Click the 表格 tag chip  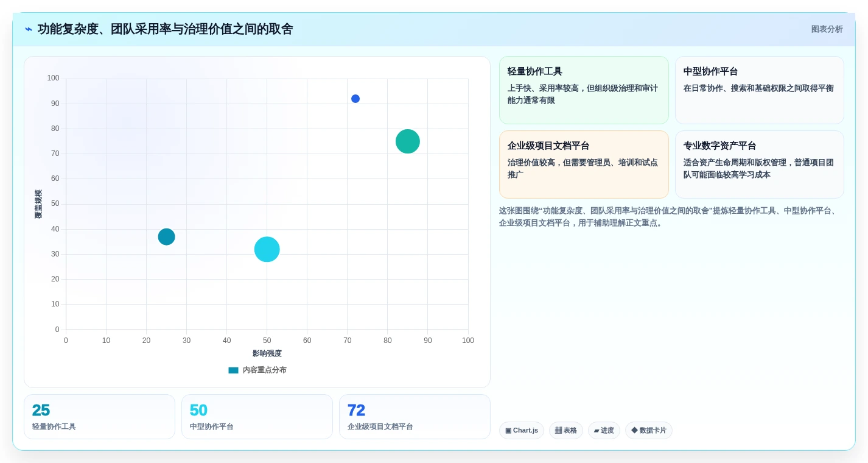[566, 431]
